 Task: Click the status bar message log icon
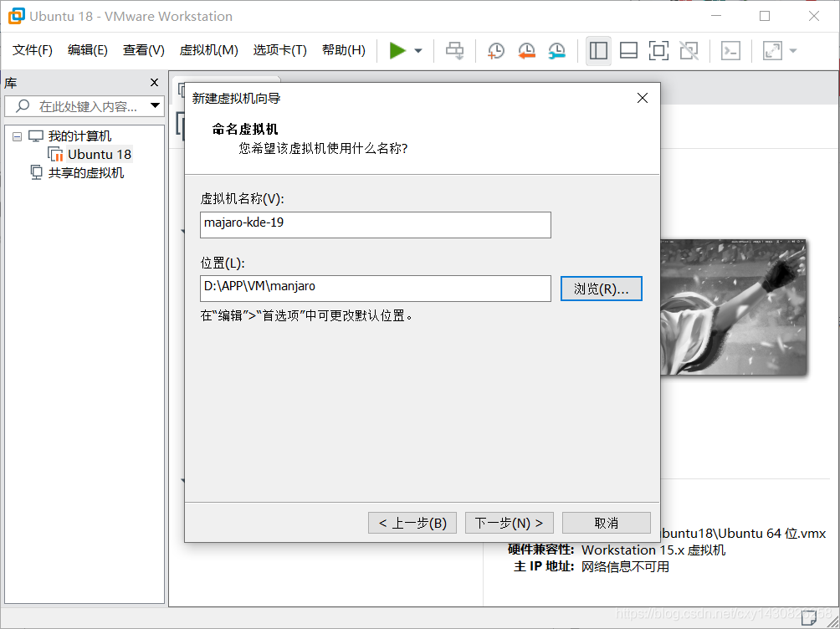[809, 618]
